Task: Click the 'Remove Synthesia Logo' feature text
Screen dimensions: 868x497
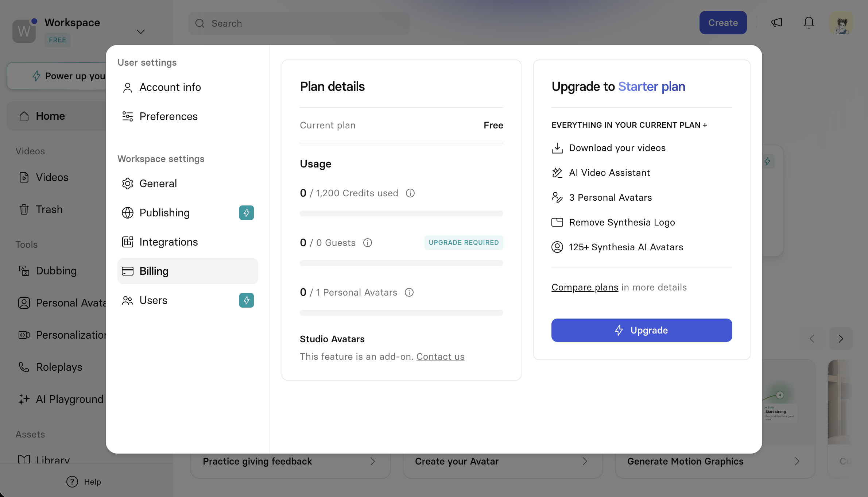Action: 622,222
